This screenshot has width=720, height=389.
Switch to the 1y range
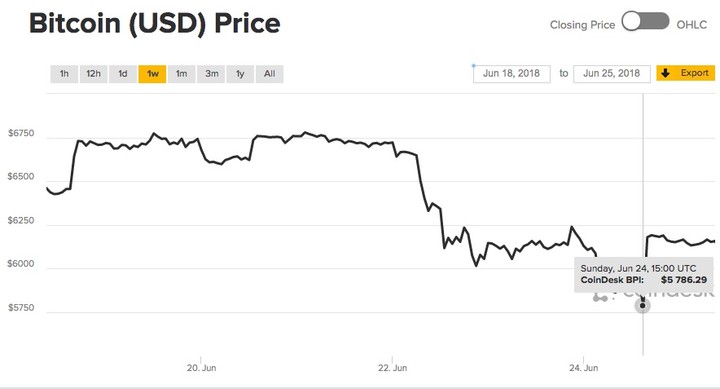(240, 74)
